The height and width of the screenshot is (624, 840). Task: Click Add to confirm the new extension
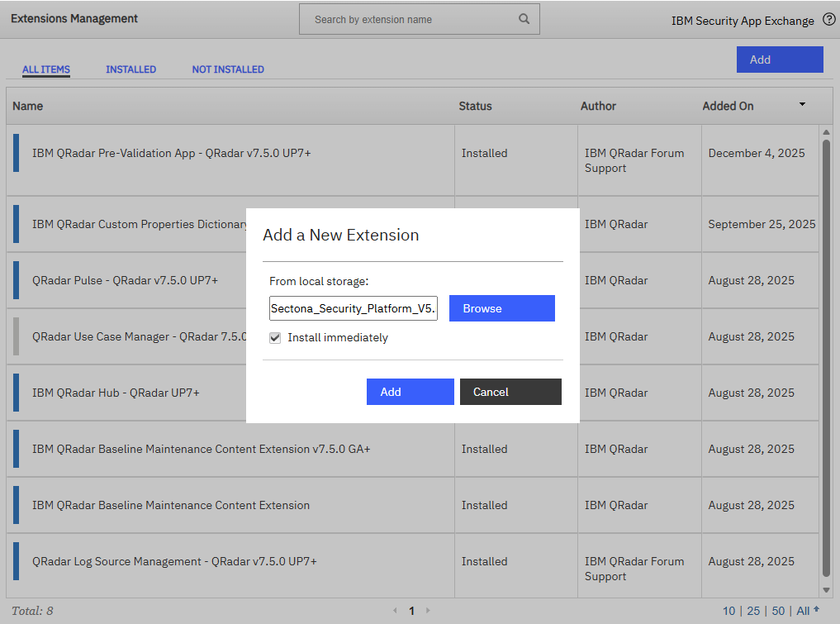pos(410,392)
